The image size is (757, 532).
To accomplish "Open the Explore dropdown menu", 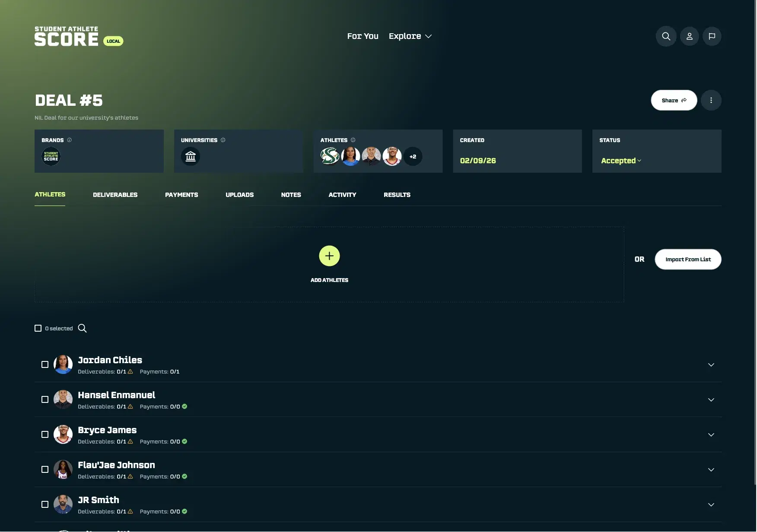I will 410,36.
